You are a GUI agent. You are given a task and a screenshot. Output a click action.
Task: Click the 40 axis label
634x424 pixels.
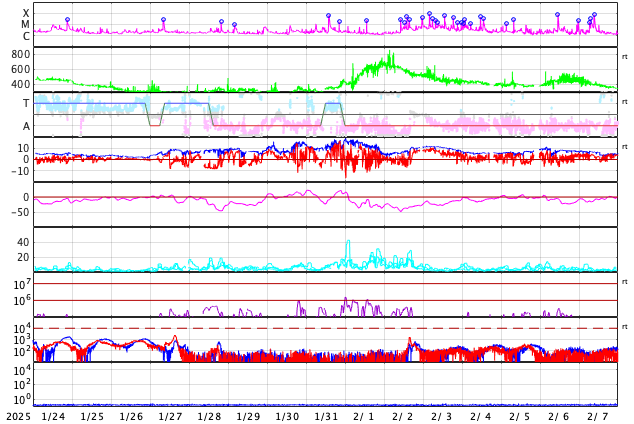(23, 242)
